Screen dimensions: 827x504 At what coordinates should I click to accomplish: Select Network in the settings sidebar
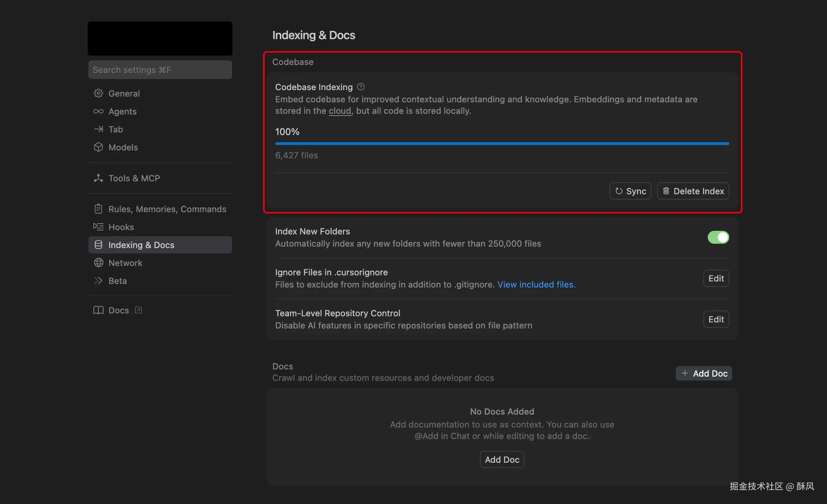coord(125,263)
